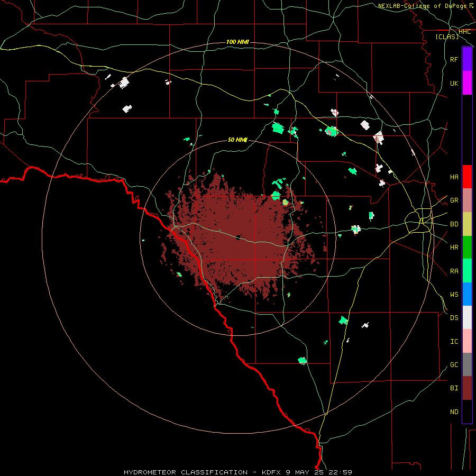The image size is (476, 476).
Task: Click the IC light-pink legend swatch
Action: pyautogui.click(x=467, y=341)
